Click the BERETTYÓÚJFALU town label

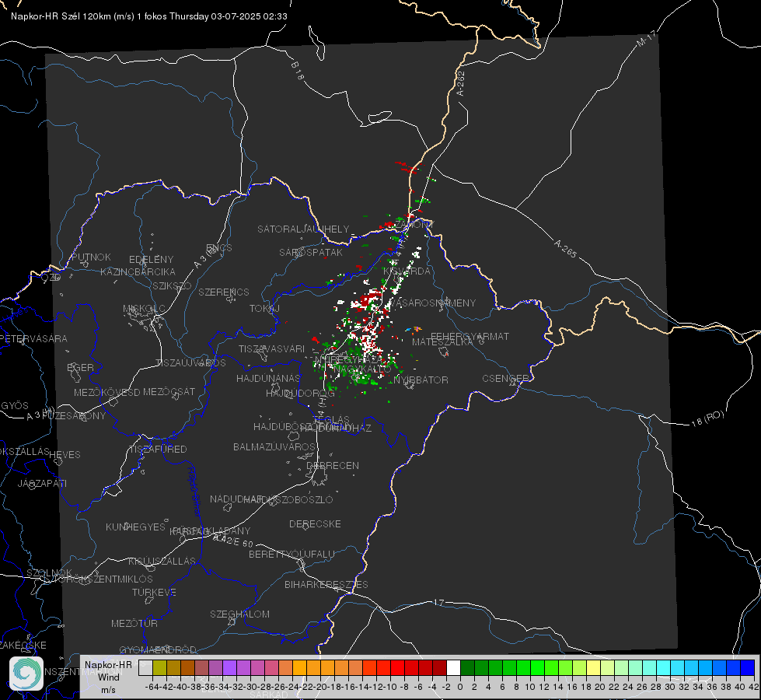[x=291, y=554]
